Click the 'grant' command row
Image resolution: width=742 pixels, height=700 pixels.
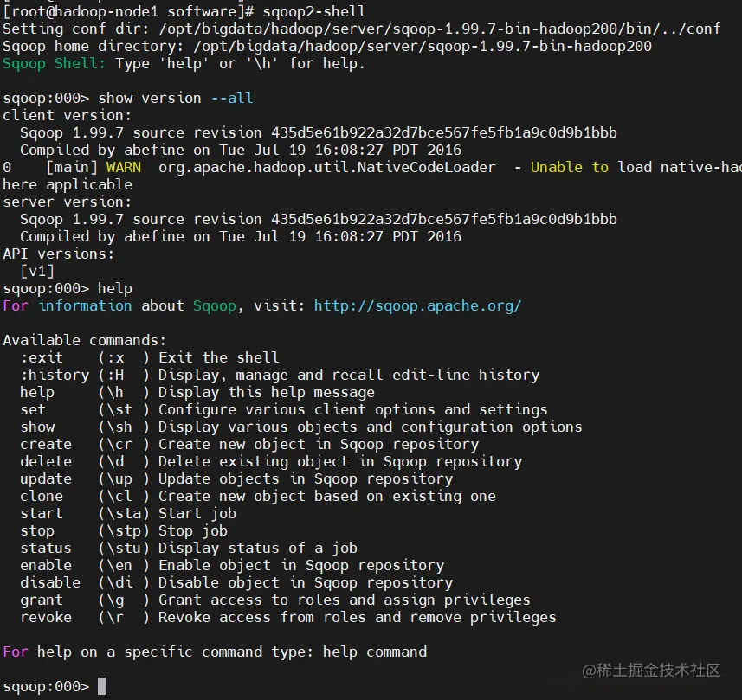pos(275,600)
